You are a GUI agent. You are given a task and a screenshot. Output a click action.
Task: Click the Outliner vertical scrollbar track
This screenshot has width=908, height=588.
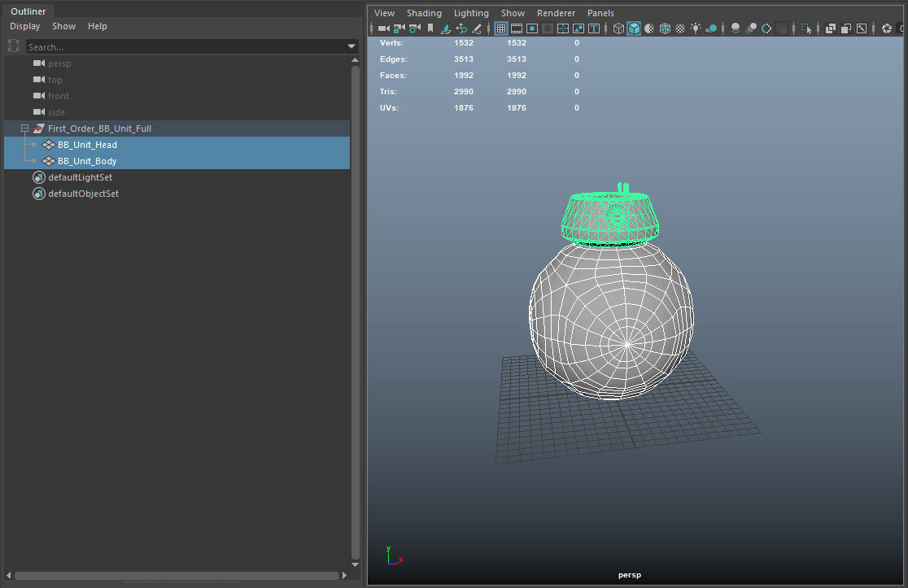click(355, 312)
